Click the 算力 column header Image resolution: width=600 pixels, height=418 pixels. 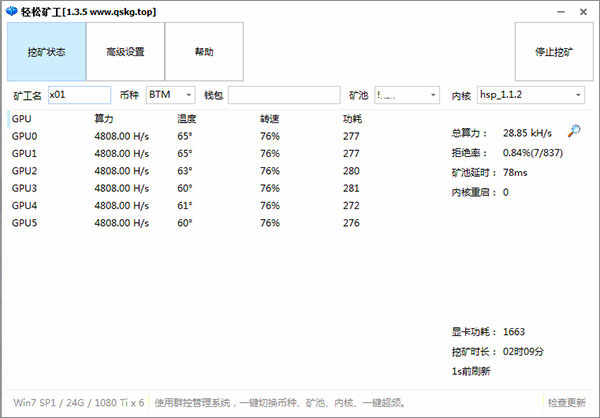tap(104, 119)
